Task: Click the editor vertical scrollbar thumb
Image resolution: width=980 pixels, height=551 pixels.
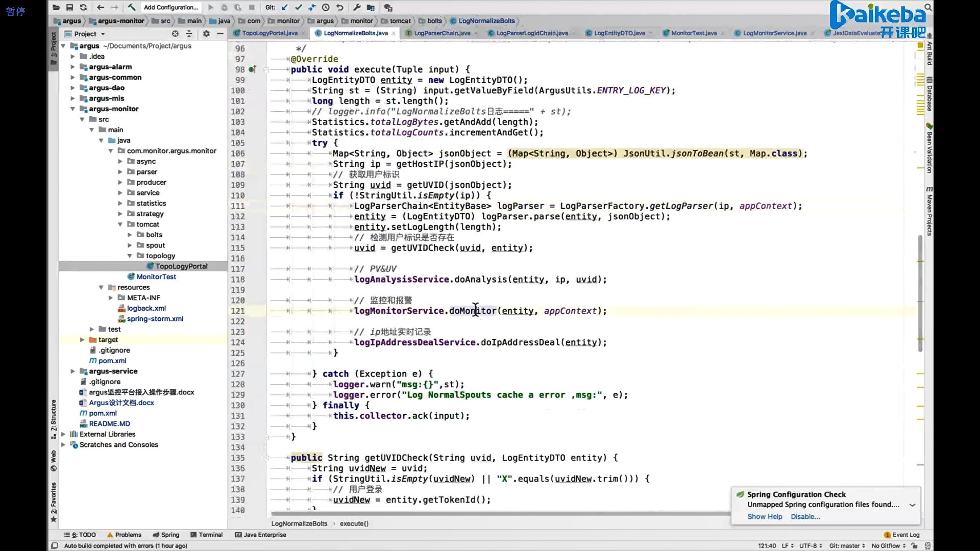Action: 920,293
